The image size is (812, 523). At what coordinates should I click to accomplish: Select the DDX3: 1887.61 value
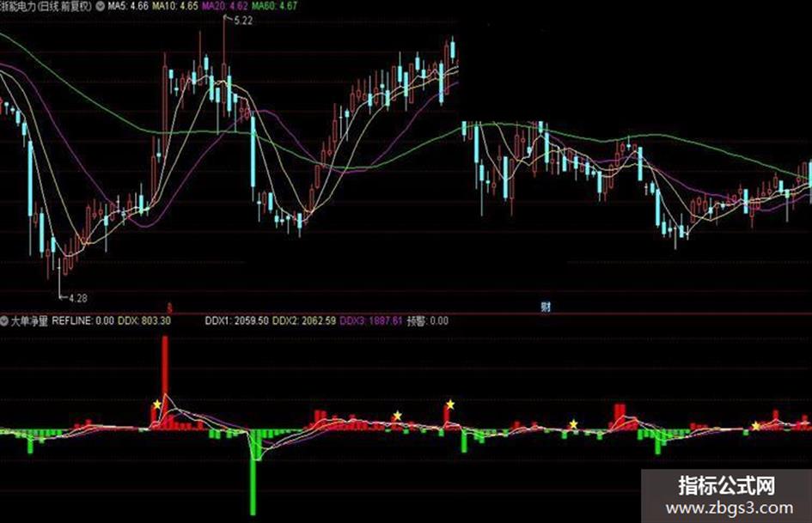pyautogui.click(x=371, y=321)
